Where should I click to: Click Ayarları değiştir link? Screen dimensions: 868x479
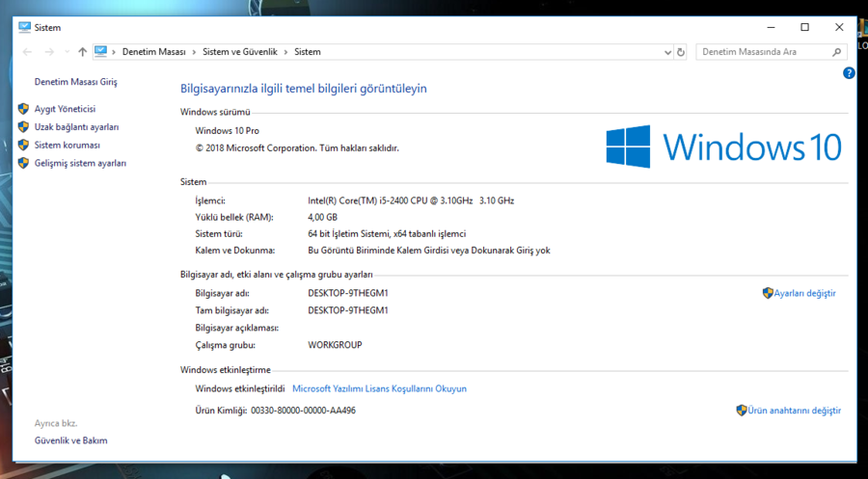[x=805, y=293]
